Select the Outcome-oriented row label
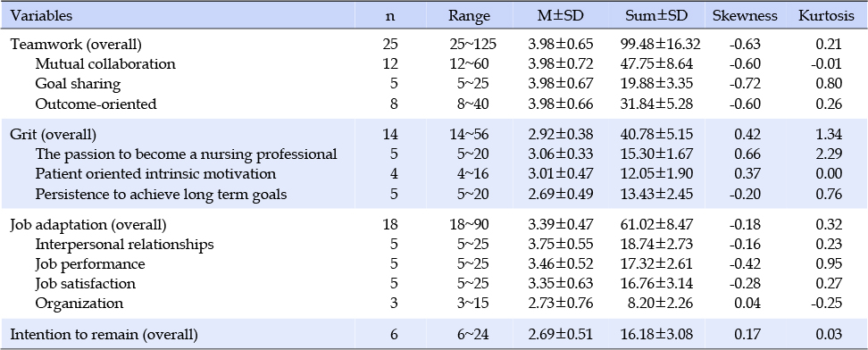This screenshot has height=350, width=868. [96, 104]
